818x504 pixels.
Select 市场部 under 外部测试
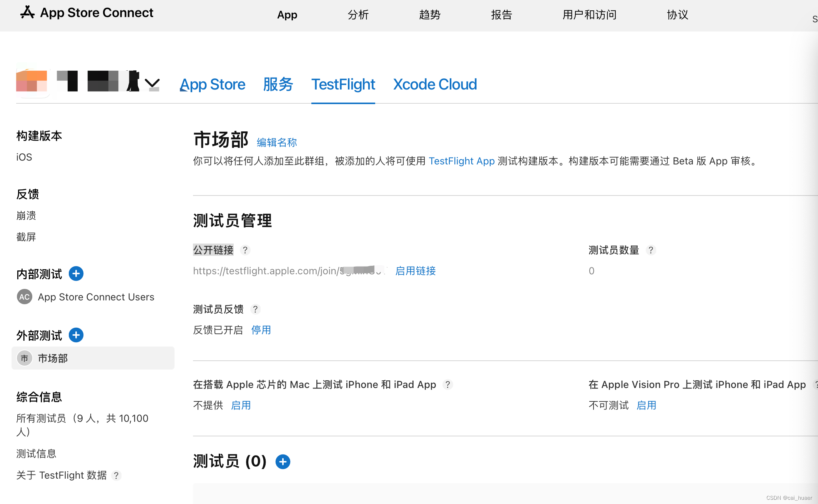pos(53,358)
